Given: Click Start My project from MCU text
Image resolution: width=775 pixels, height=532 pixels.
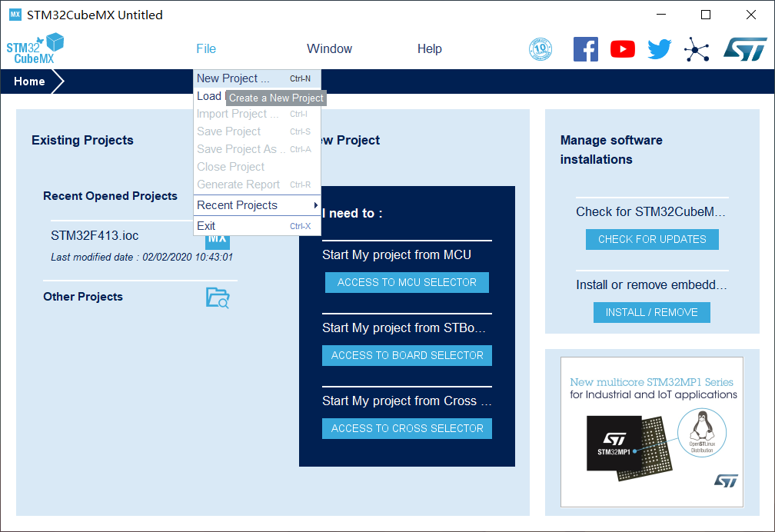Looking at the screenshot, I should pos(397,254).
